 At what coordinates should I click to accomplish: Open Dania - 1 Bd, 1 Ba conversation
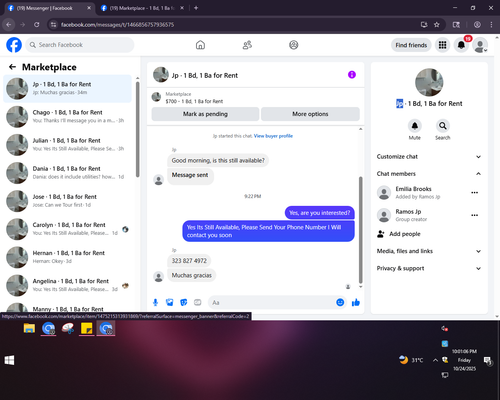click(68, 173)
